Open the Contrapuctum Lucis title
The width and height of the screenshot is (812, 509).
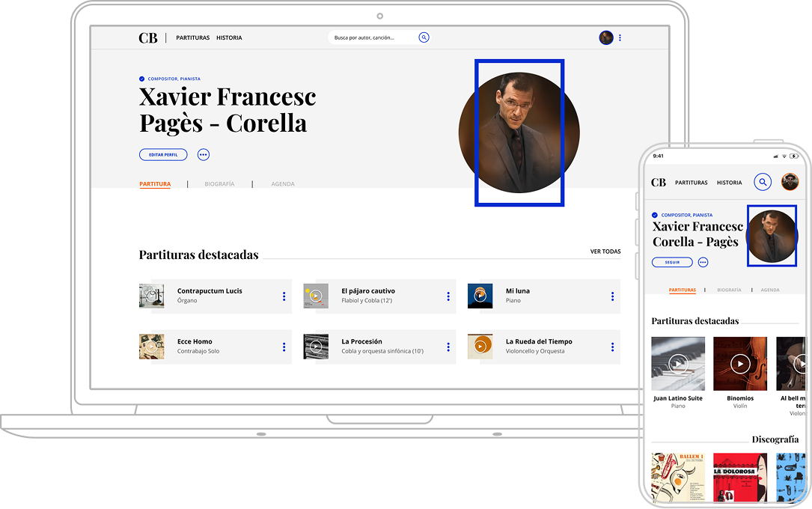pyautogui.click(x=210, y=291)
